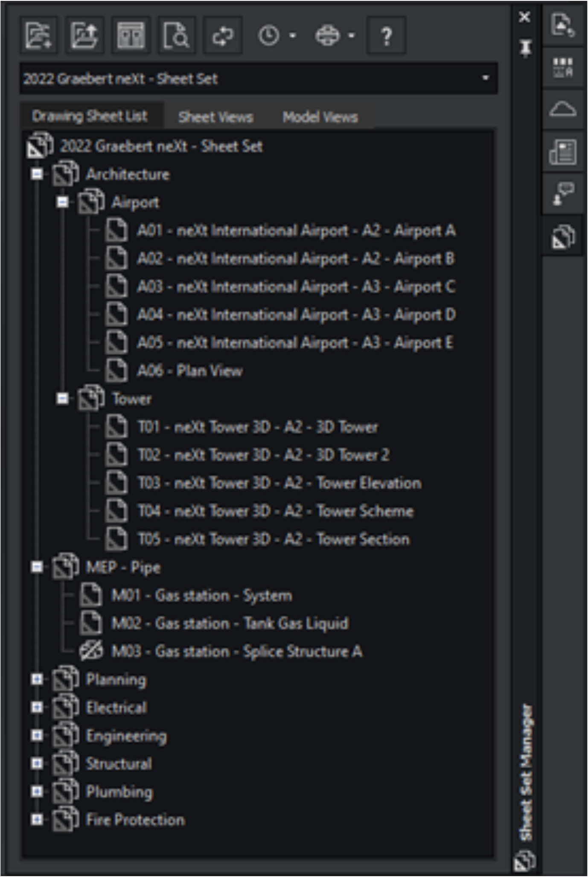This screenshot has height=877, width=588.
Task: Select the Plumbing subset label
Action: (x=119, y=792)
